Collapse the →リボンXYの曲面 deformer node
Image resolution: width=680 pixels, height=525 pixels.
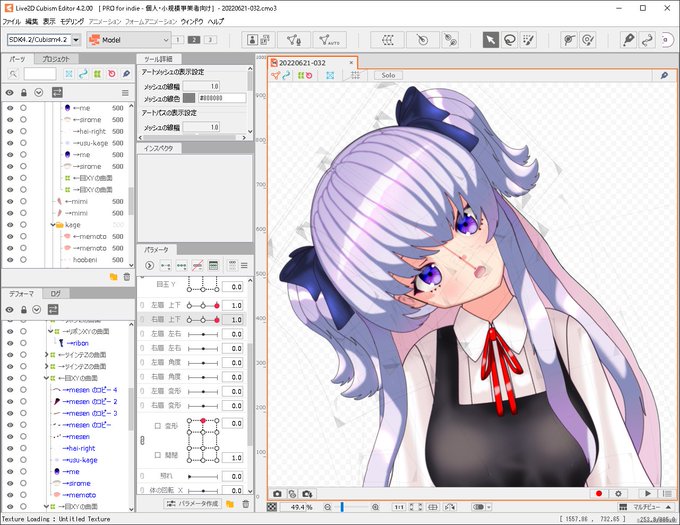point(50,331)
